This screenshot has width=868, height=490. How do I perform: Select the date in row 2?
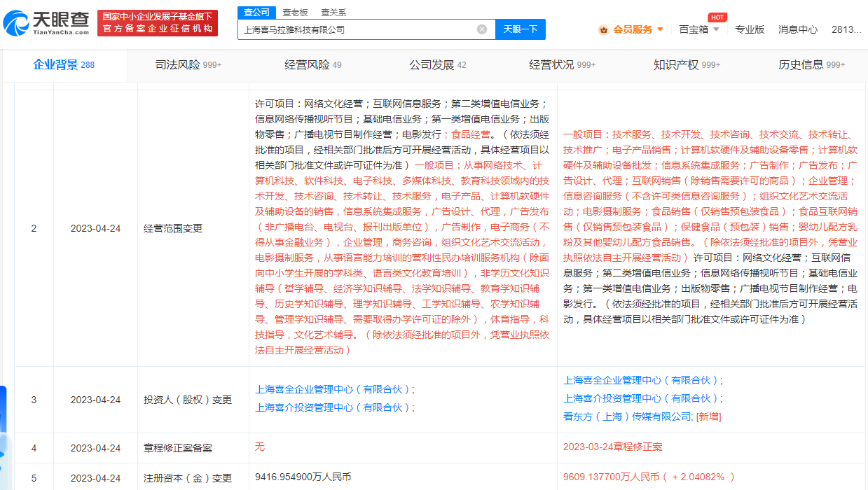point(95,228)
